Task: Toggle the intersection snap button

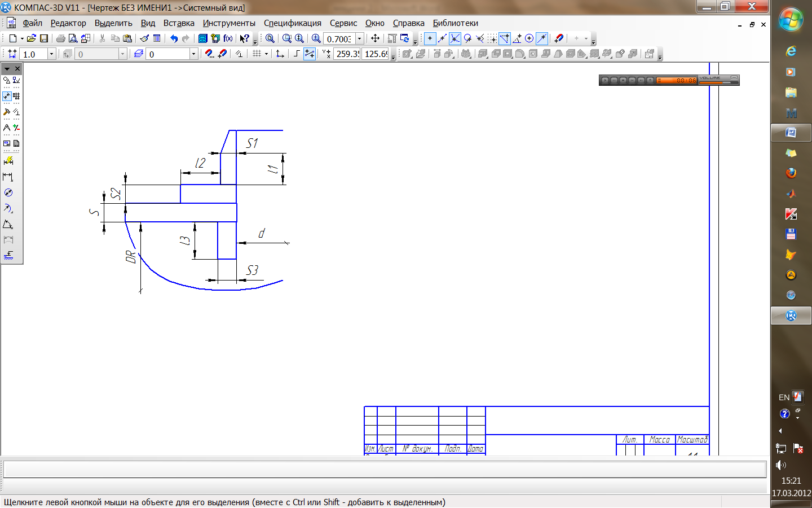Action: [x=454, y=38]
